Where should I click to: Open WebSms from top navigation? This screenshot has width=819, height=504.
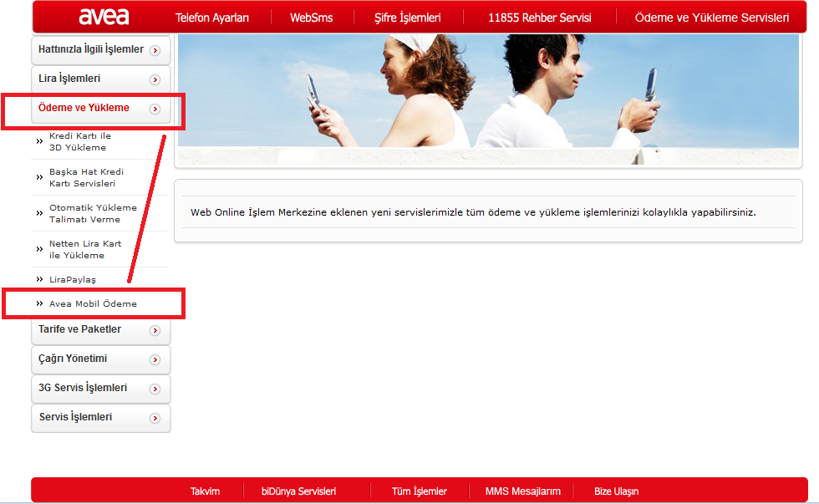[x=312, y=18]
